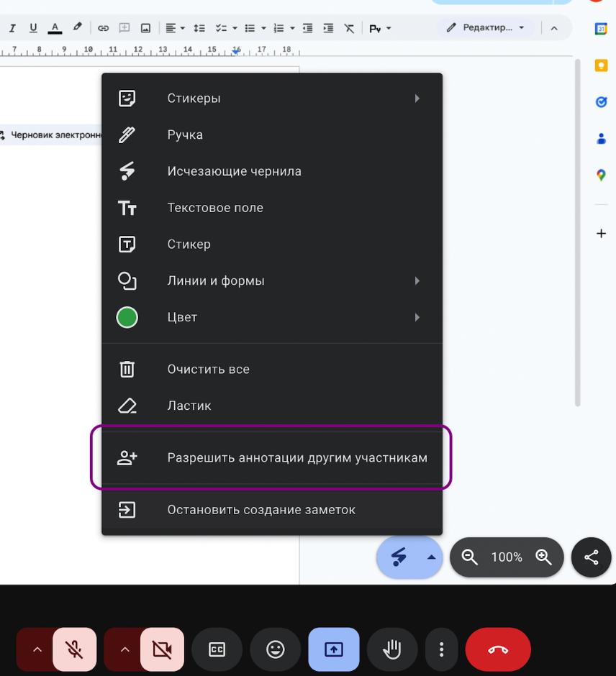Screen dimensions: 616x676
Task: Open the Редактирование mode dropdown
Action: [x=486, y=28]
